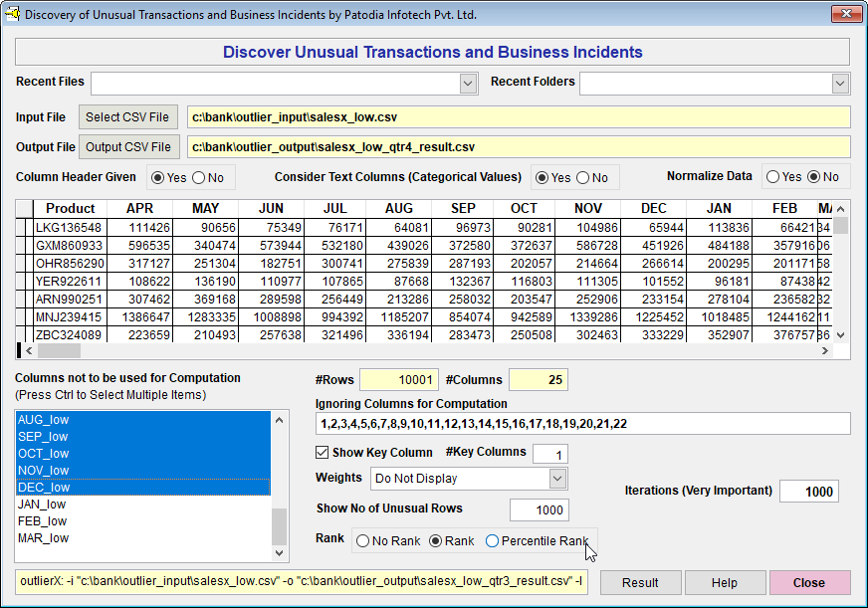
Task: Select the Percentile Rank option
Action: [x=493, y=541]
